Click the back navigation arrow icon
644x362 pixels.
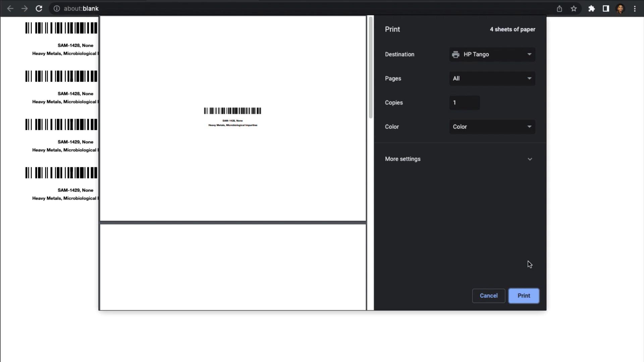point(11,8)
